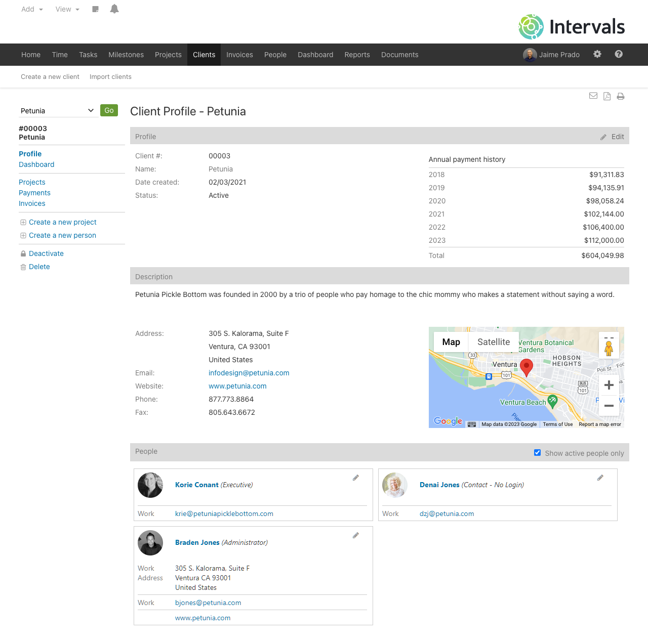Viewport: 648px width, 644px height.
Task: Open Korie Conant's profile name link
Action: [x=197, y=485]
